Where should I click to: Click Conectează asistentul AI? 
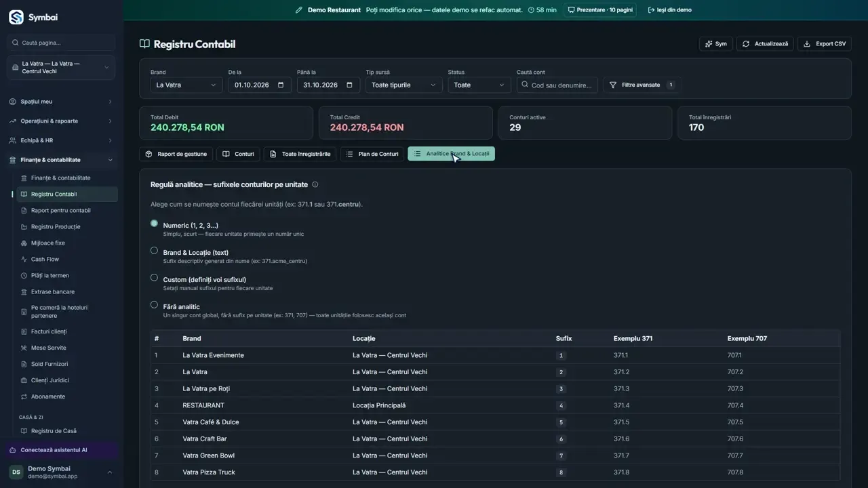61,450
